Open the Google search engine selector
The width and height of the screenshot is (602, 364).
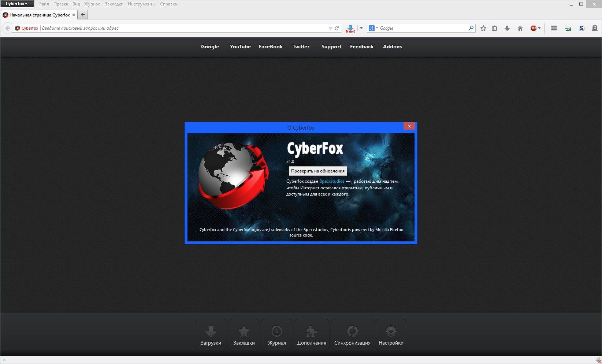point(373,28)
